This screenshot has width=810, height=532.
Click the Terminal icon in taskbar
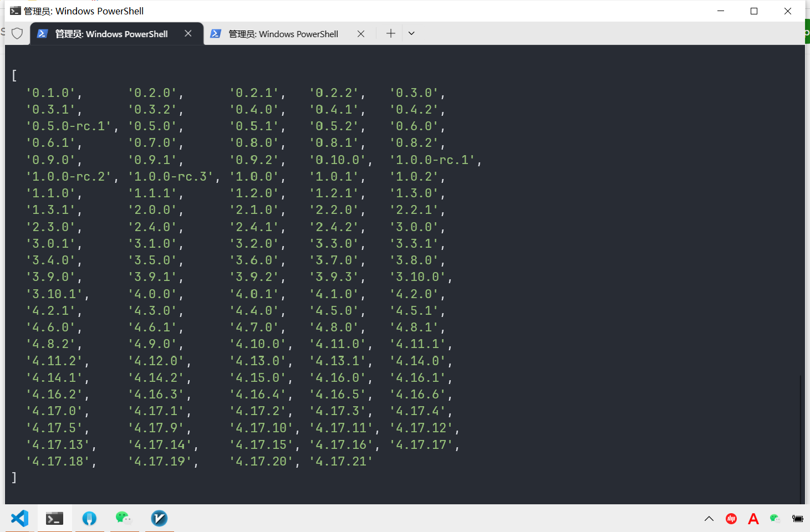[54, 518]
